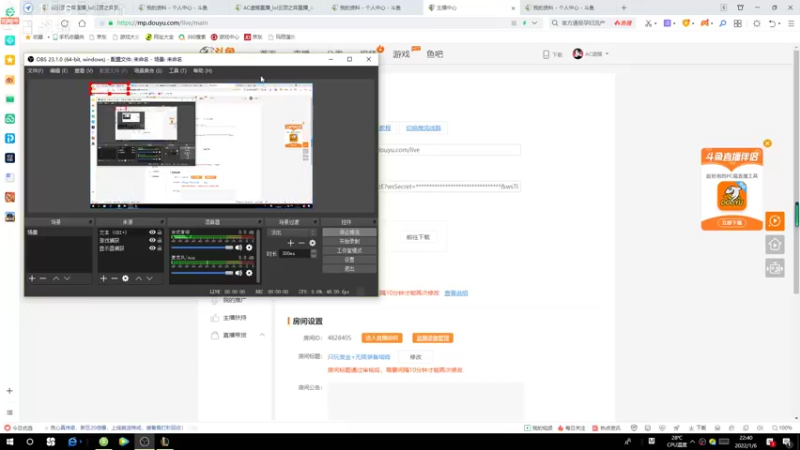Open browser hamburger main menu
The image size is (800, 450).
791,23
